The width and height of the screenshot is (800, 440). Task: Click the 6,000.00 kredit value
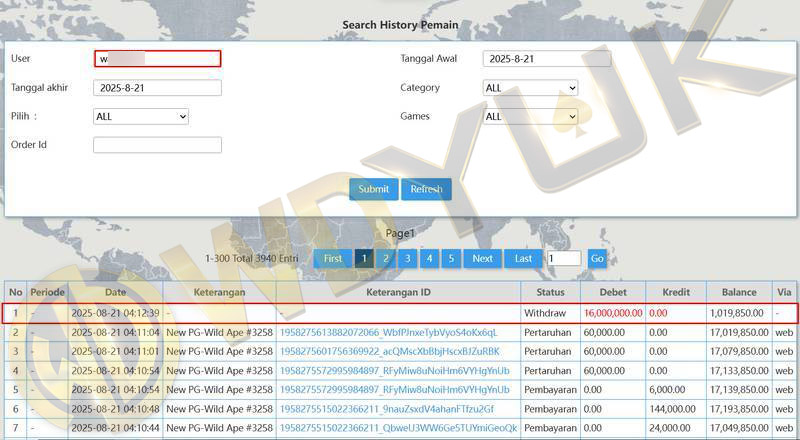coord(667,389)
